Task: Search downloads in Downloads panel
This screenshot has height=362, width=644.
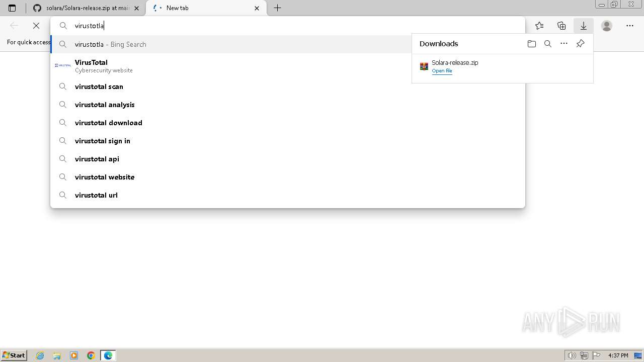Action: click(548, 44)
